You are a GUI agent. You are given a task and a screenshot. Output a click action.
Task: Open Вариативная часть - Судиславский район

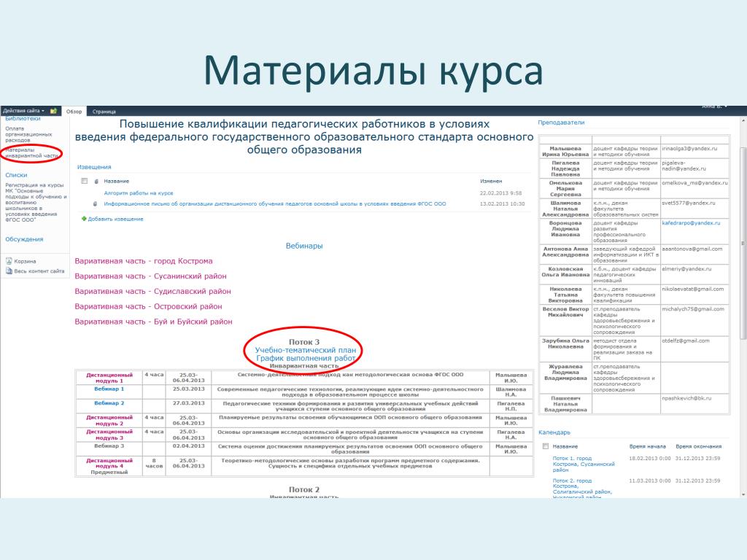[153, 292]
